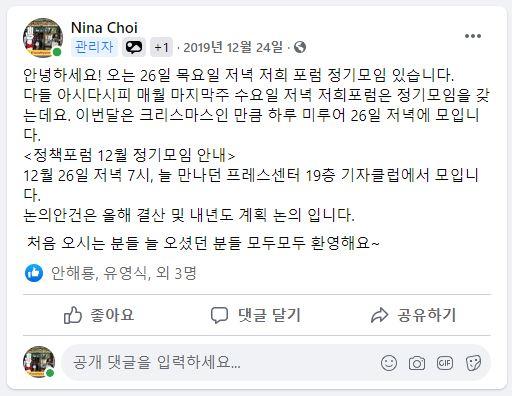The width and height of the screenshot is (512, 396).
Task: Click the 2019년 12월 24일 post date
Action: pos(233,47)
